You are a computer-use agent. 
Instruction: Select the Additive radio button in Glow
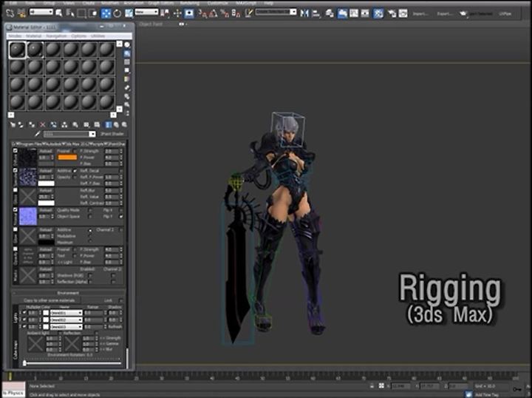(x=90, y=230)
